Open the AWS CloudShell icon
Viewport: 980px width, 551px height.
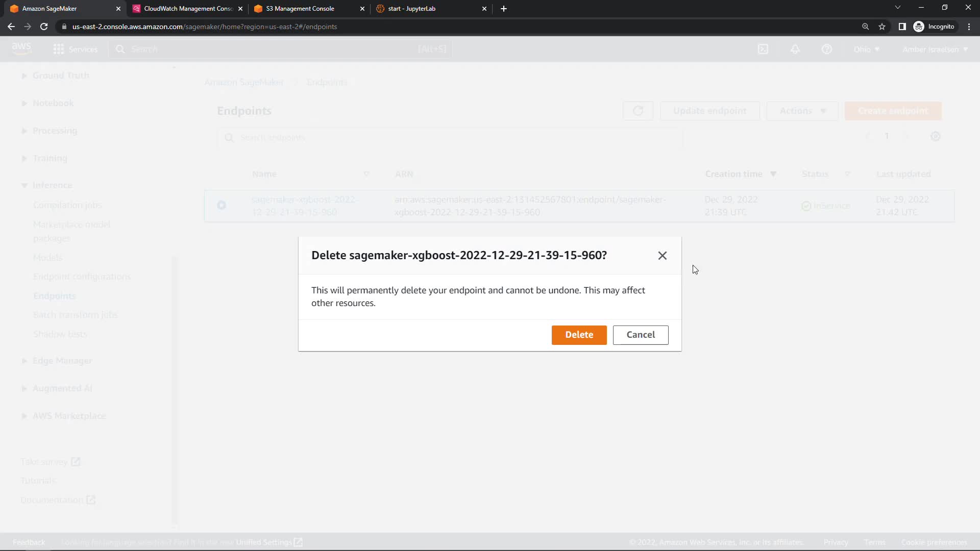click(763, 49)
